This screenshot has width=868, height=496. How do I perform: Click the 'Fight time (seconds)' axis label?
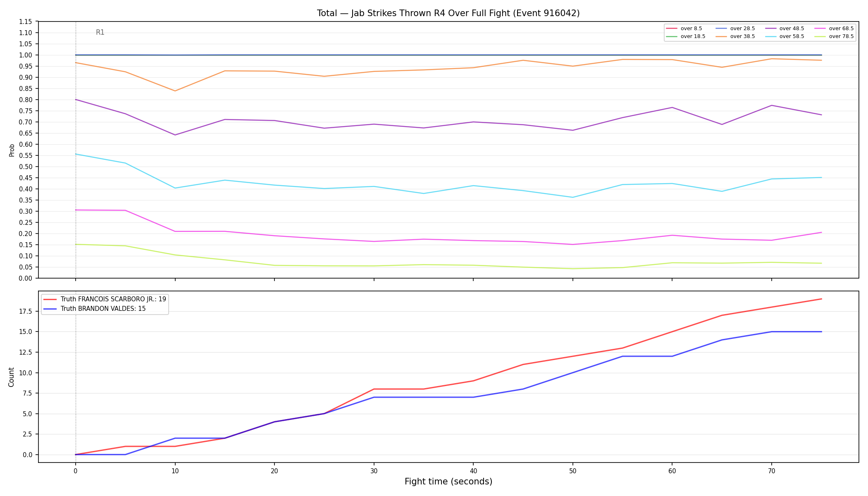[448, 482]
